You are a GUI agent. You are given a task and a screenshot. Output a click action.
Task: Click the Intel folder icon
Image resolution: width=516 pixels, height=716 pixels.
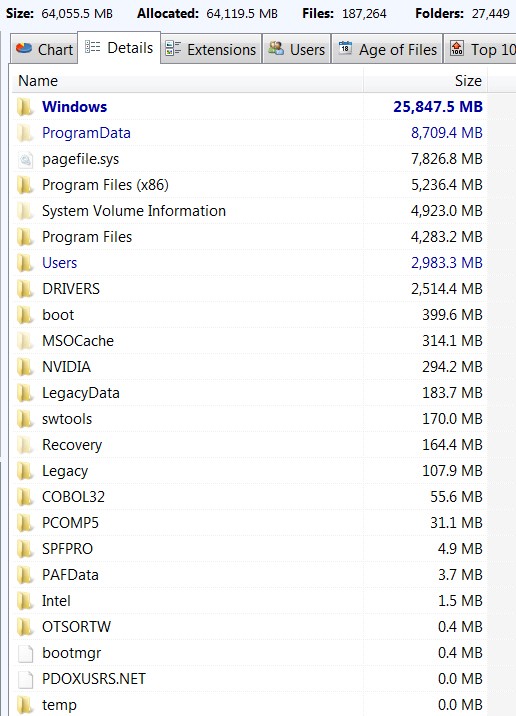(25, 601)
